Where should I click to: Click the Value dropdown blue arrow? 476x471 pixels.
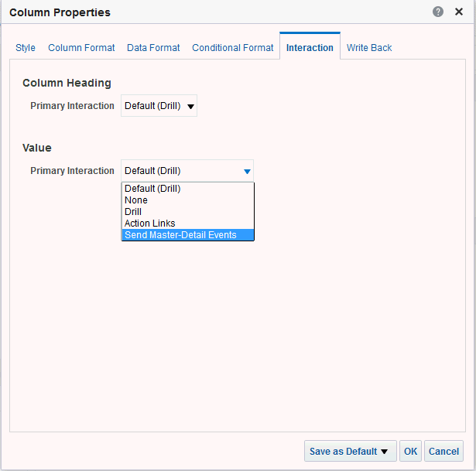click(x=247, y=171)
